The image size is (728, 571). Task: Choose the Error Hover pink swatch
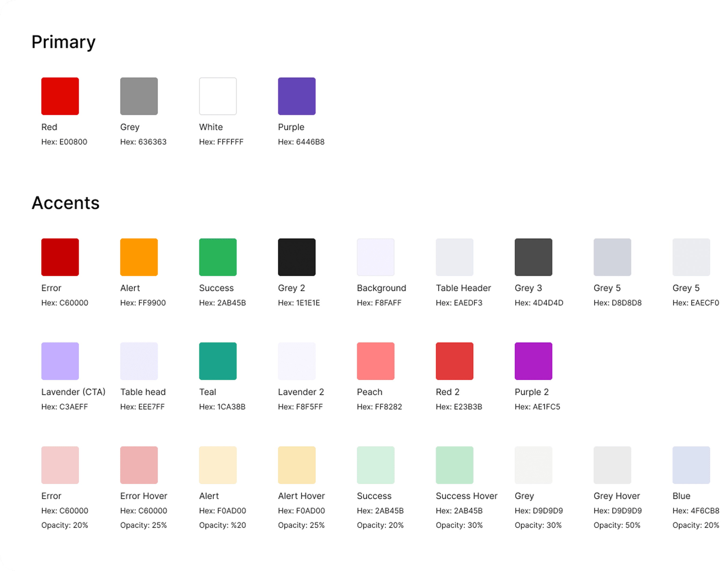click(x=139, y=465)
